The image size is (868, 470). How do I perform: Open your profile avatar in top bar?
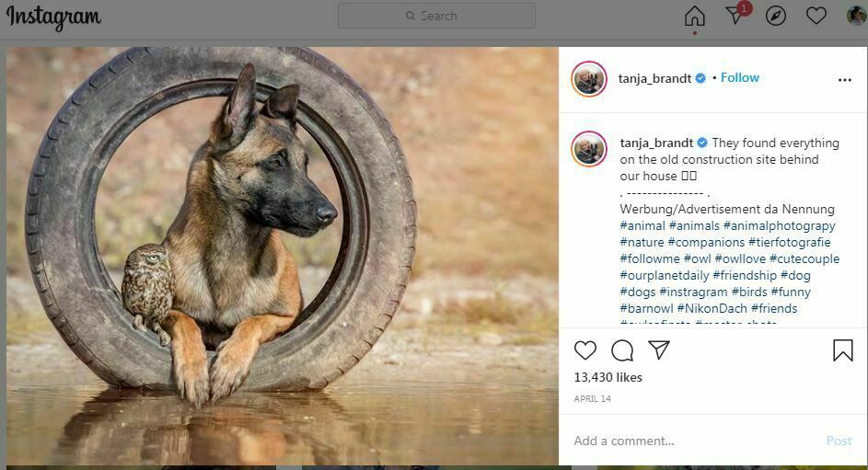point(855,16)
